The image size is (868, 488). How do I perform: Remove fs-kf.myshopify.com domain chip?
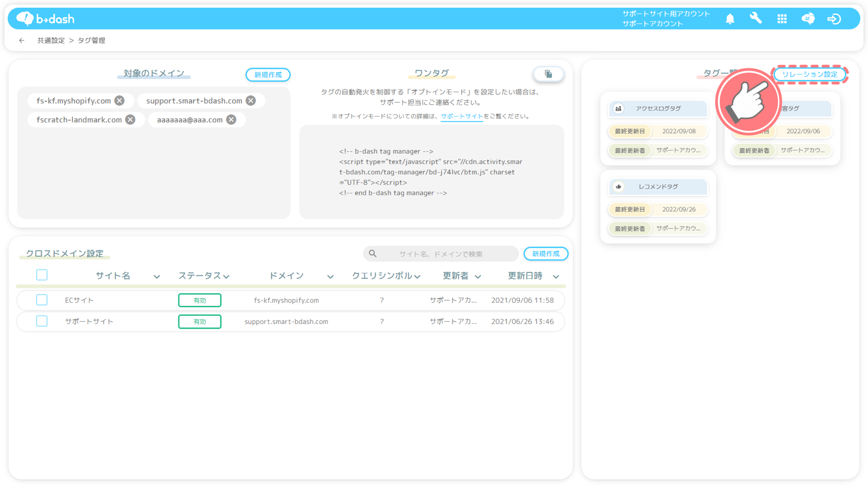click(x=119, y=101)
